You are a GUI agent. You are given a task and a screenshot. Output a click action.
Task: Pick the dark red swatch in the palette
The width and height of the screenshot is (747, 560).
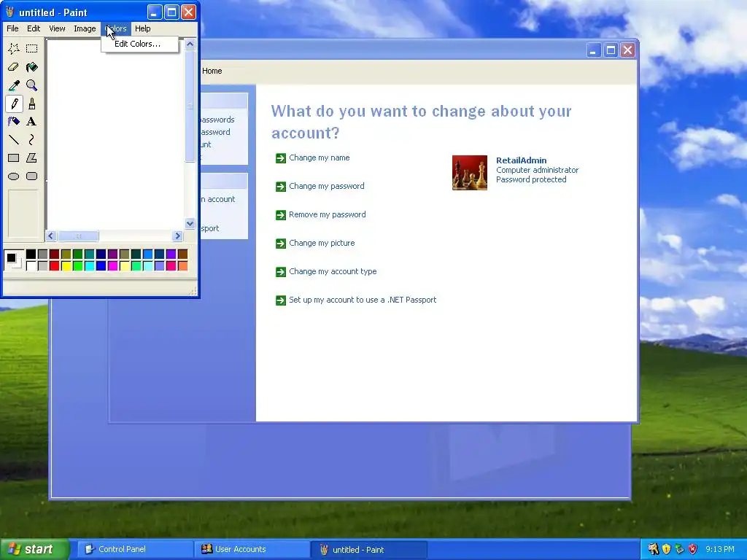[54, 254]
